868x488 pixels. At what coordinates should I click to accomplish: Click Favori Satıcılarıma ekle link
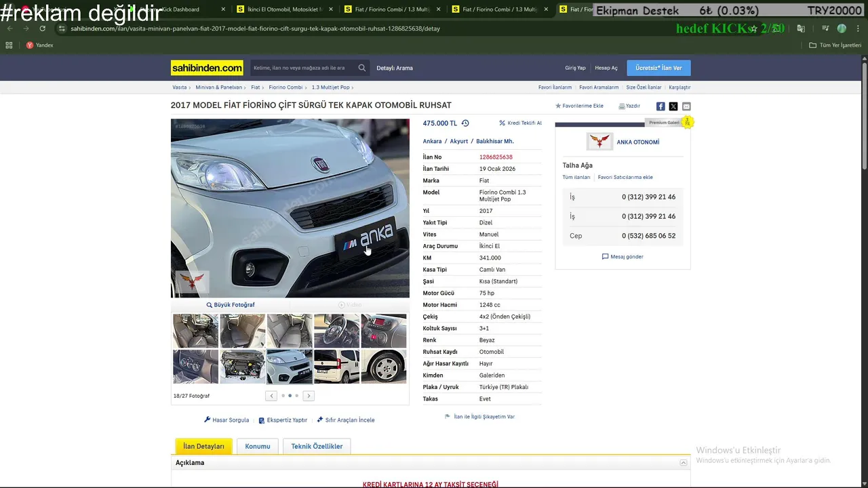(625, 178)
